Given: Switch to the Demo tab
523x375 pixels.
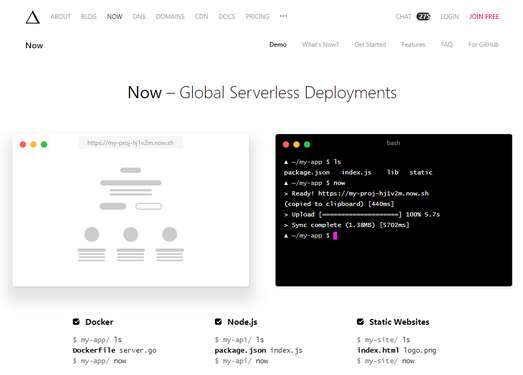Looking at the screenshot, I should (278, 44).
